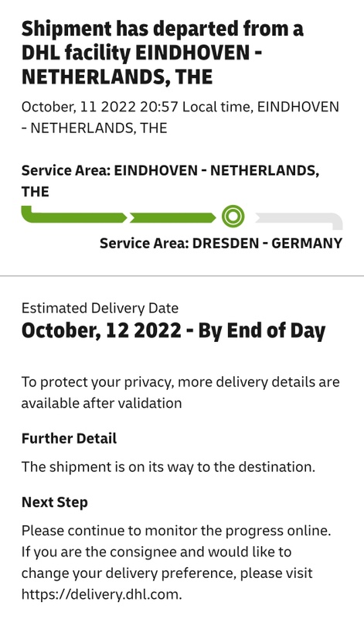Screen dimensions: 364x619
Task: Click the change your delivery preference sentence
Action: tap(167, 573)
